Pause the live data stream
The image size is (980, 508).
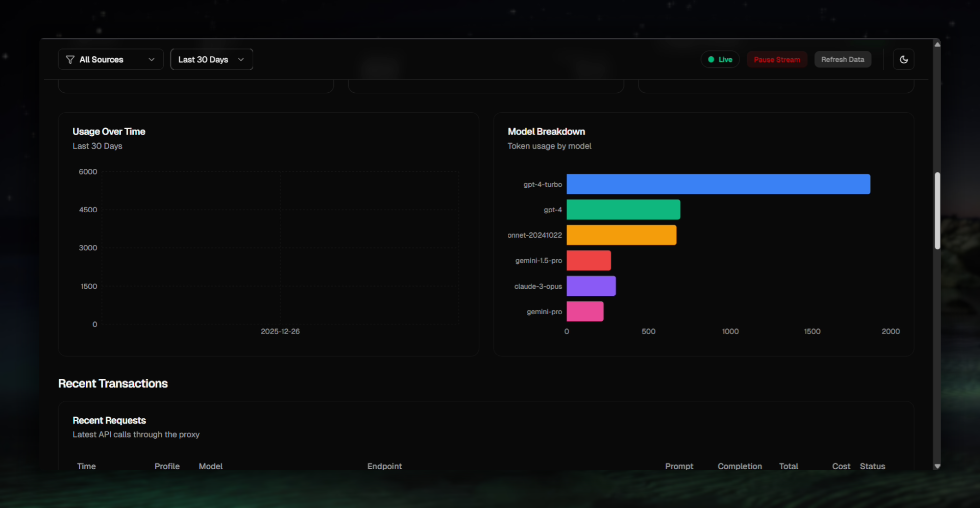point(776,60)
